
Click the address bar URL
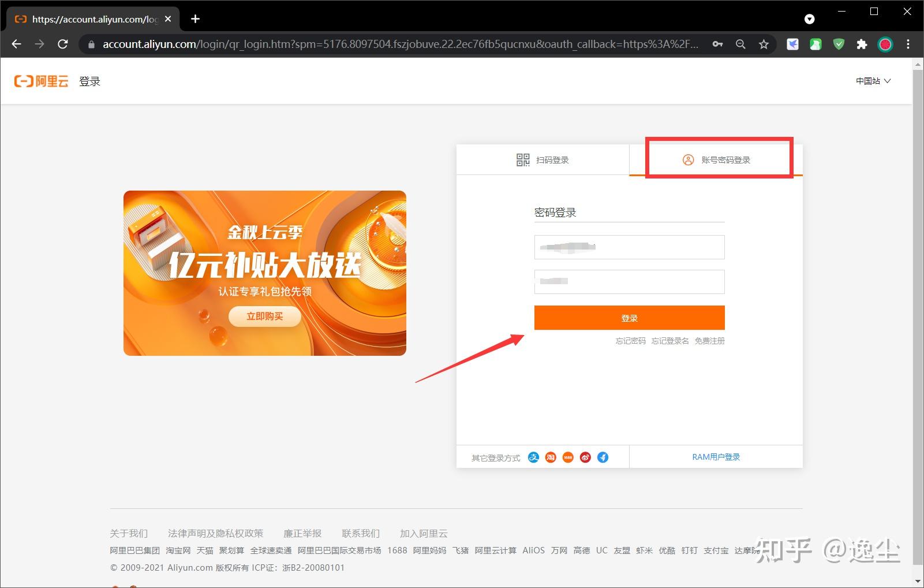point(401,44)
